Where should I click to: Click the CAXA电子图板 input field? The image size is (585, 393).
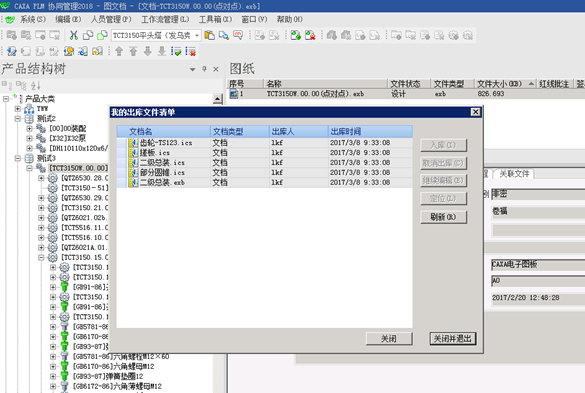(538, 265)
